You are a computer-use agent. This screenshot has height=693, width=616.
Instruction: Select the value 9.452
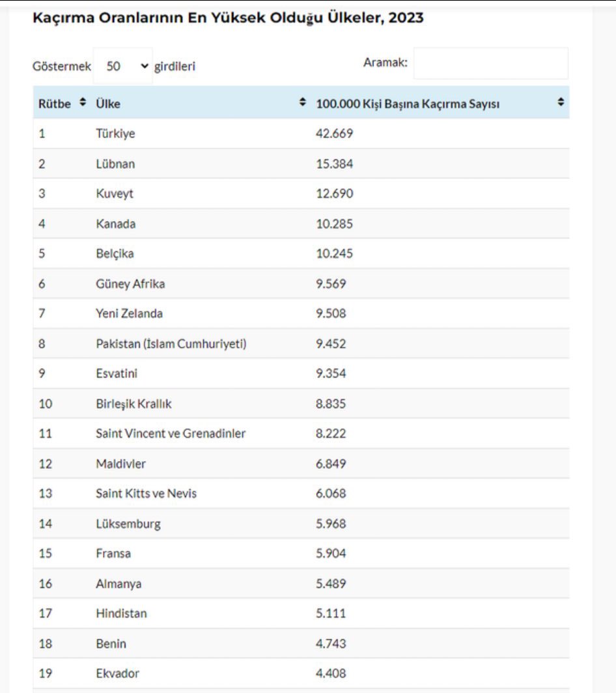click(x=331, y=344)
